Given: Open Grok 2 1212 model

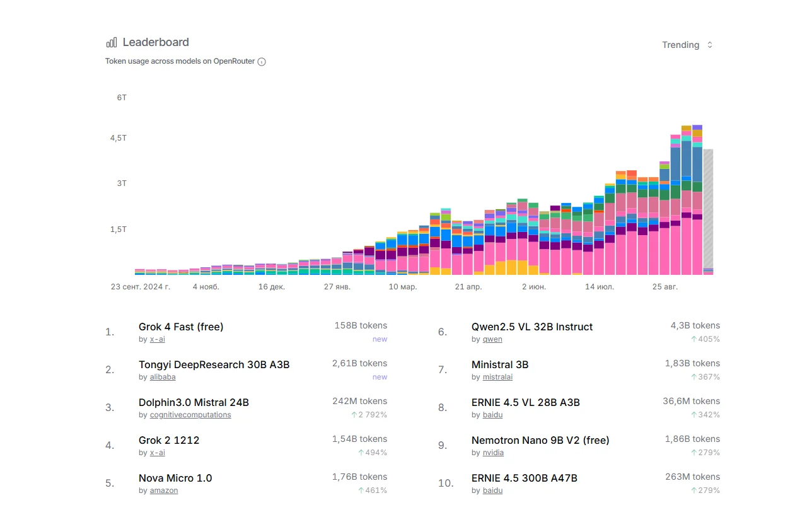Looking at the screenshot, I should click(x=169, y=440).
